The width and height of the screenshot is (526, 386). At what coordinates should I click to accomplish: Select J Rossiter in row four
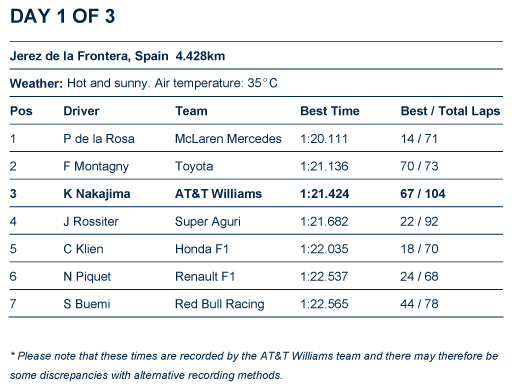pos(91,221)
